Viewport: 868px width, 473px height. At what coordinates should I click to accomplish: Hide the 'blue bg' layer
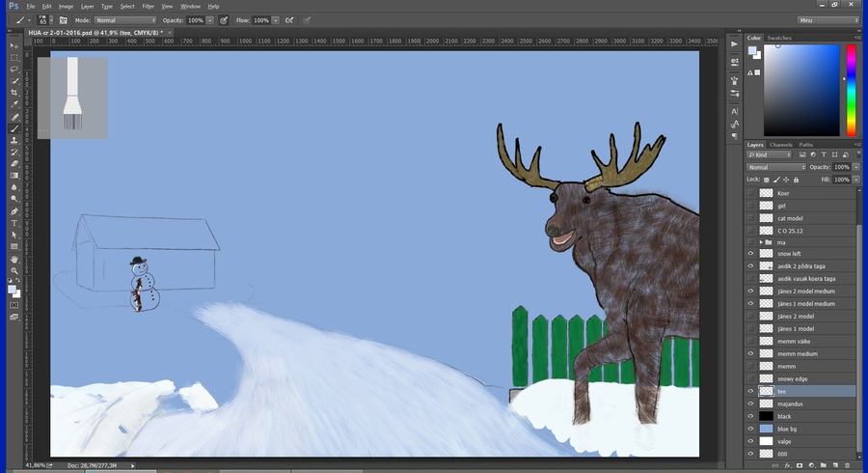750,429
